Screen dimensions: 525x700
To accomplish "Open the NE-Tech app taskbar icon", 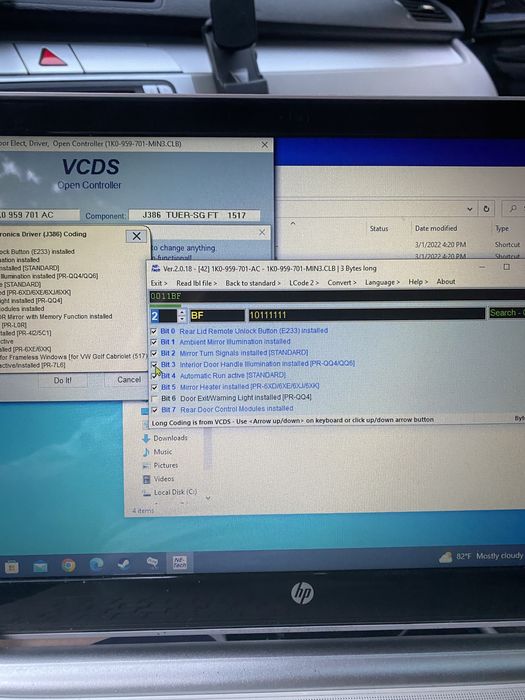I will click(179, 562).
